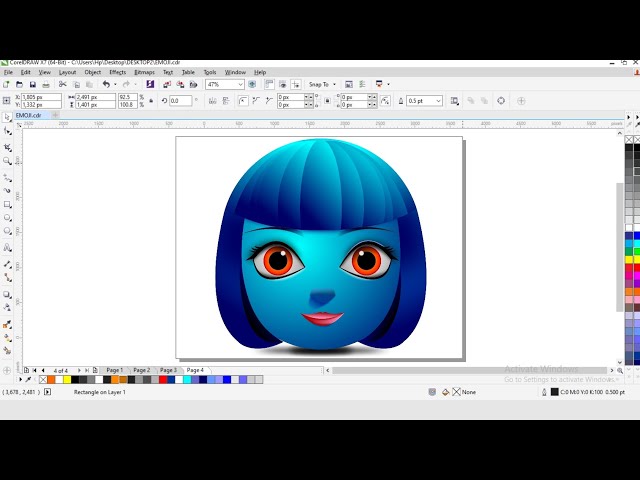
Task: Click the Export icon in toolbar
Action: pyautogui.click(x=180, y=84)
